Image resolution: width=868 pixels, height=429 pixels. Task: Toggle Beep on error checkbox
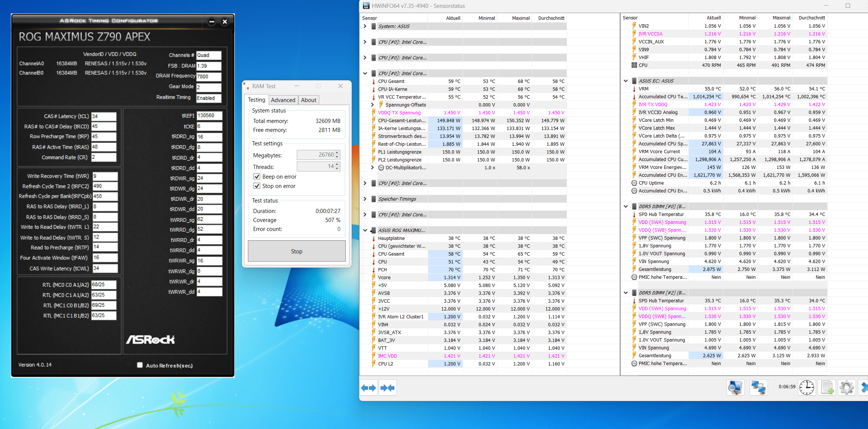257,176
